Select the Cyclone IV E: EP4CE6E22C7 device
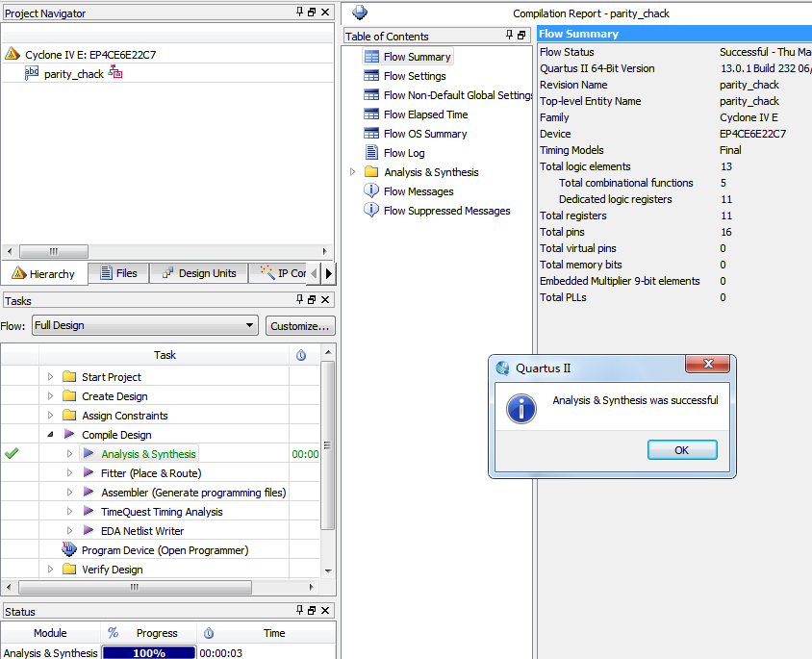Viewport: 812px width, 659px height. [x=90, y=55]
